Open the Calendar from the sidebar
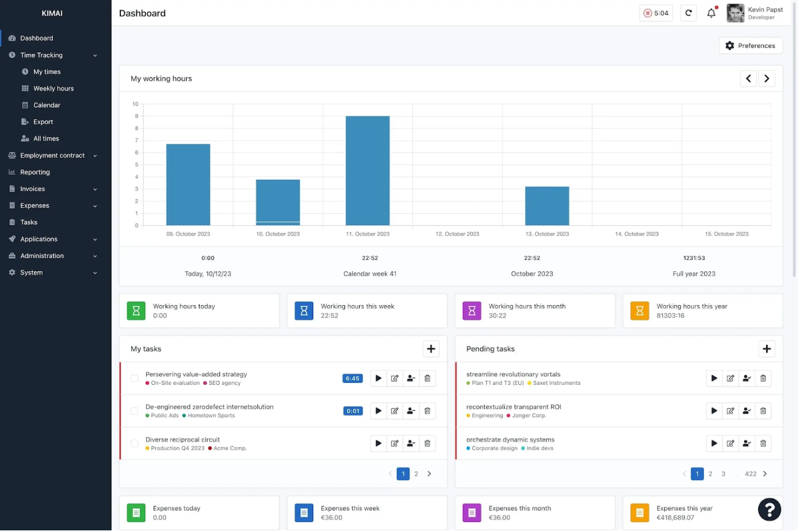 click(45, 105)
